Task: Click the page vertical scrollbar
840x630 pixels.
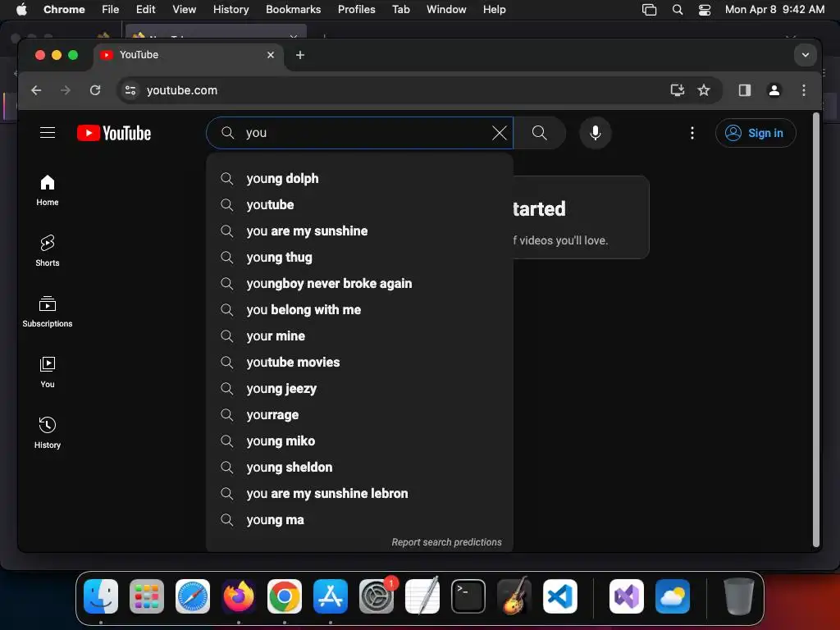Action: tap(817, 330)
